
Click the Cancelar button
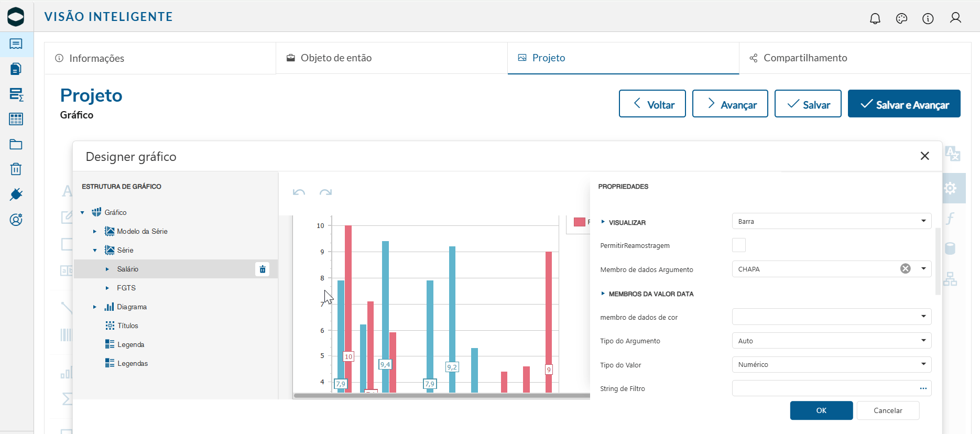888,410
